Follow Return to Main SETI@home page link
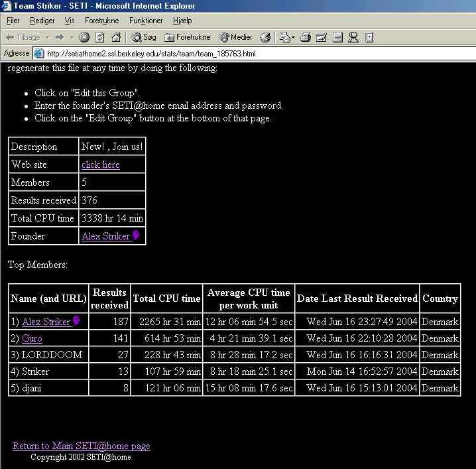 (x=82, y=446)
